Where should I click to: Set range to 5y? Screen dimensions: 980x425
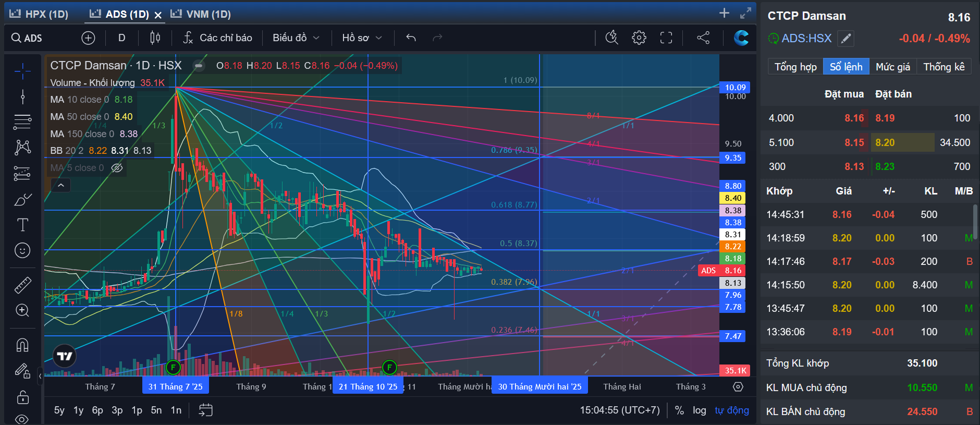59,410
